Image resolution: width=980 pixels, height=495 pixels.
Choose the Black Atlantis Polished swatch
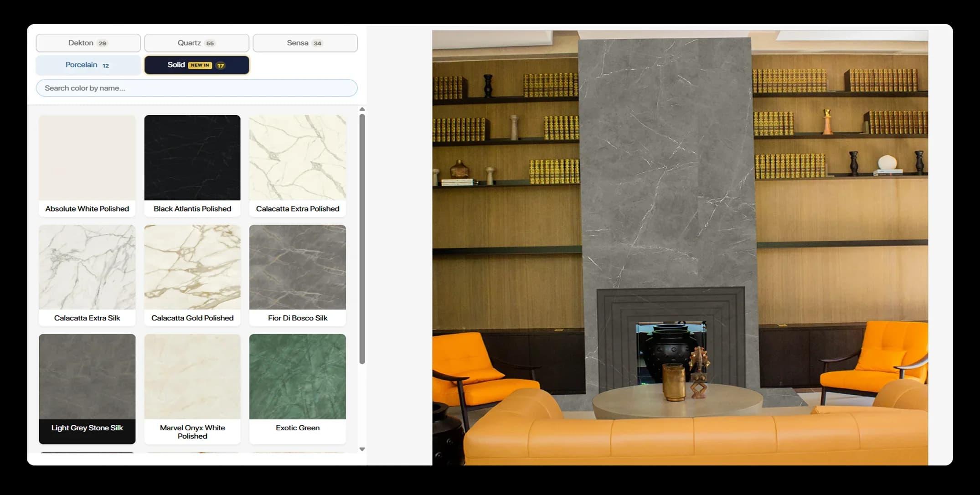pyautogui.click(x=192, y=165)
